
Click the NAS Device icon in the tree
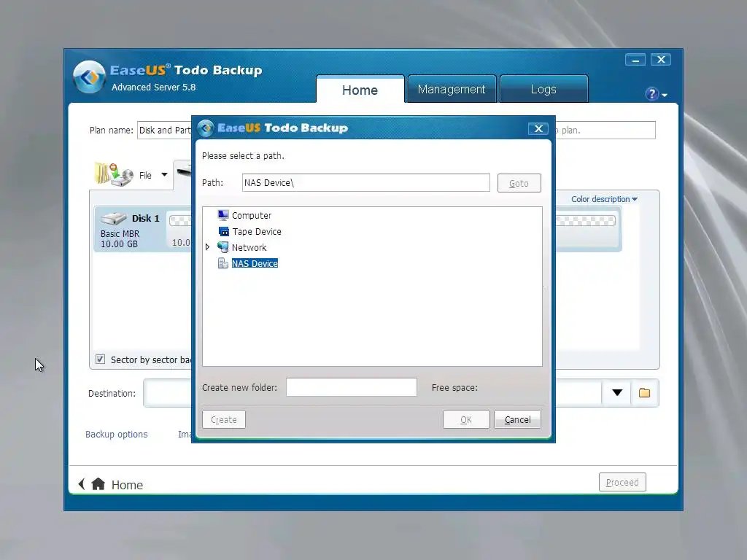tap(223, 263)
